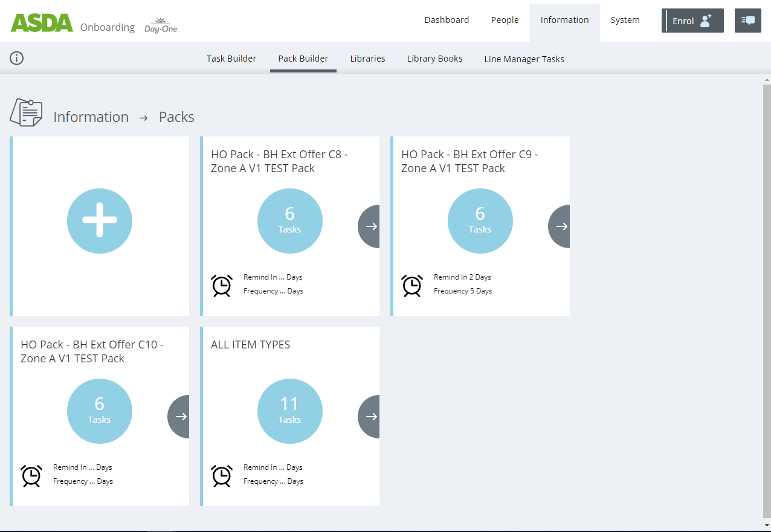
Task: Open the Dashboard menu
Action: point(447,20)
